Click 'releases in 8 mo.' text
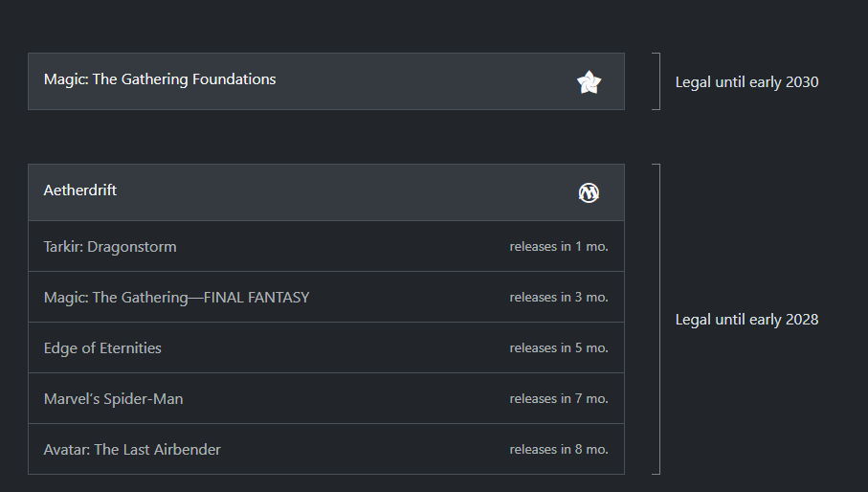The image size is (868, 492). pos(559,449)
